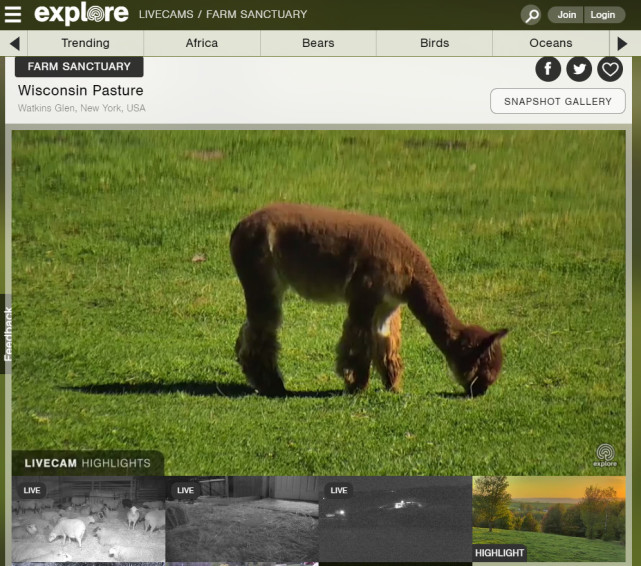The width and height of the screenshot is (641, 566).
Task: Open the Farm Sanctuary label button
Action: click(79, 67)
